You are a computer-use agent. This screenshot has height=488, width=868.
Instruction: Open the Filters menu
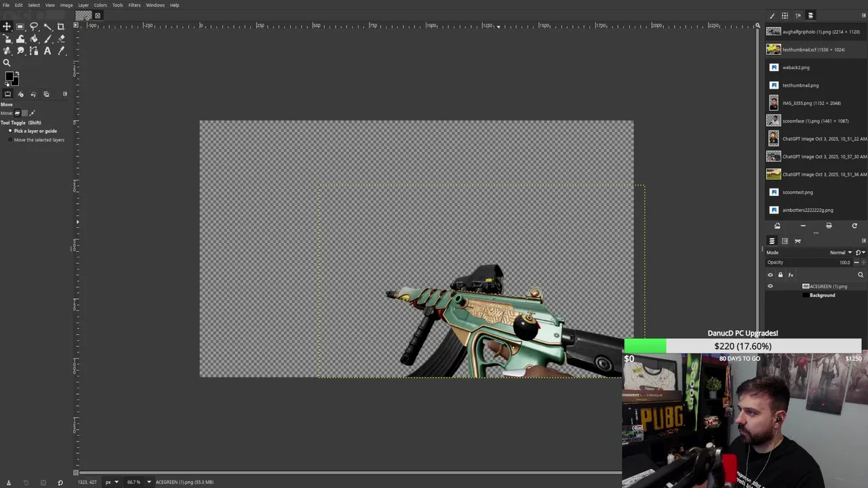point(134,5)
